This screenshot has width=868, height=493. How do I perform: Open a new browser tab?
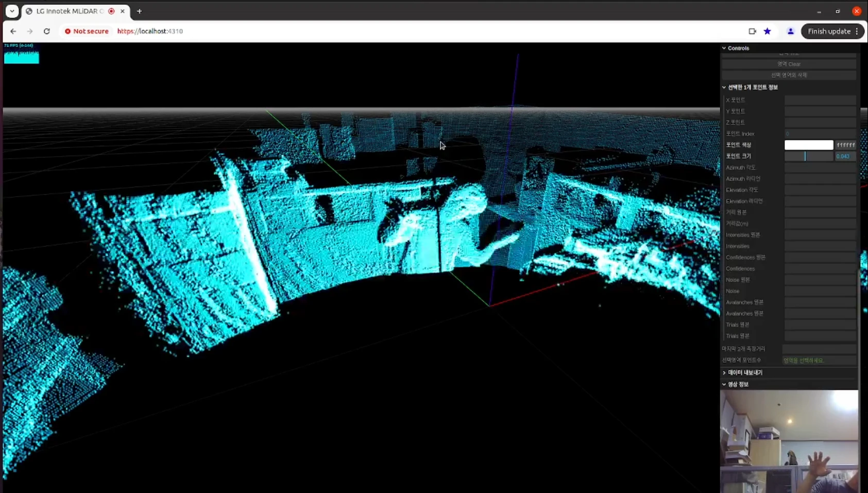coord(139,11)
